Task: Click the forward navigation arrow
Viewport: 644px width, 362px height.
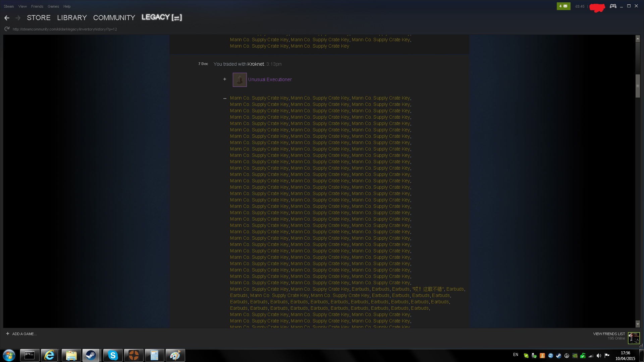Action: [18, 18]
